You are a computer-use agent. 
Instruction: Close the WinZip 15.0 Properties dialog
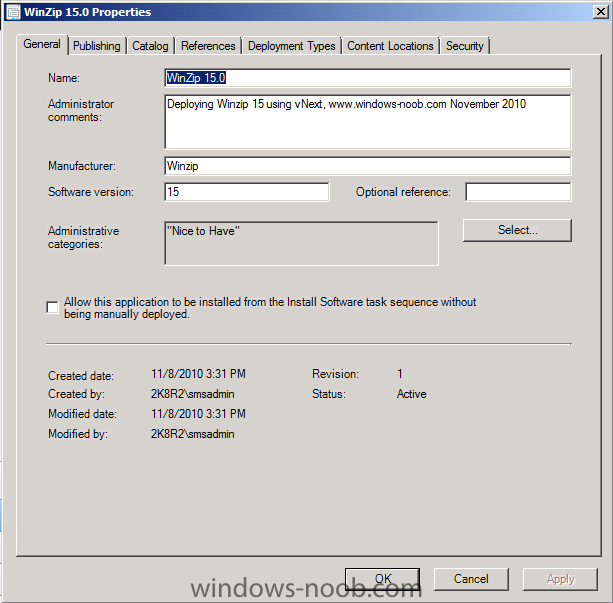(x=600, y=12)
